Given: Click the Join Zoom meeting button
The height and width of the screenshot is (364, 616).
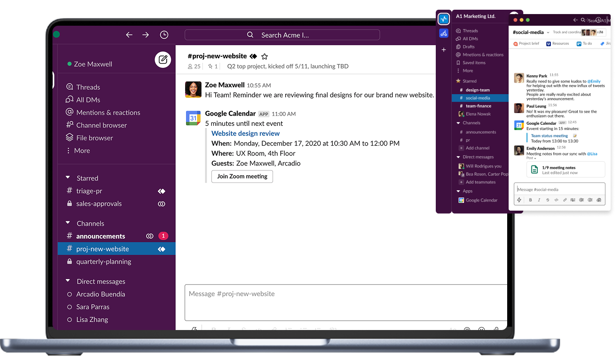Looking at the screenshot, I should coord(242,176).
